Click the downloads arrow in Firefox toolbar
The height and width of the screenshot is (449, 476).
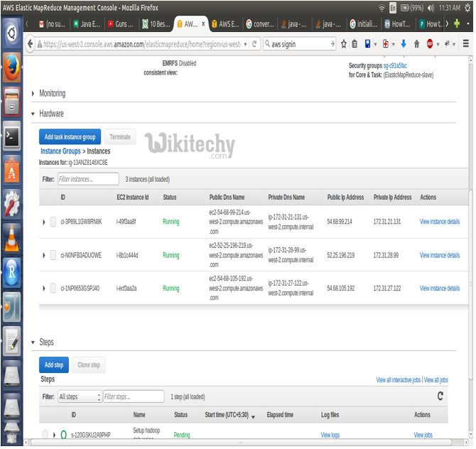[x=403, y=44]
